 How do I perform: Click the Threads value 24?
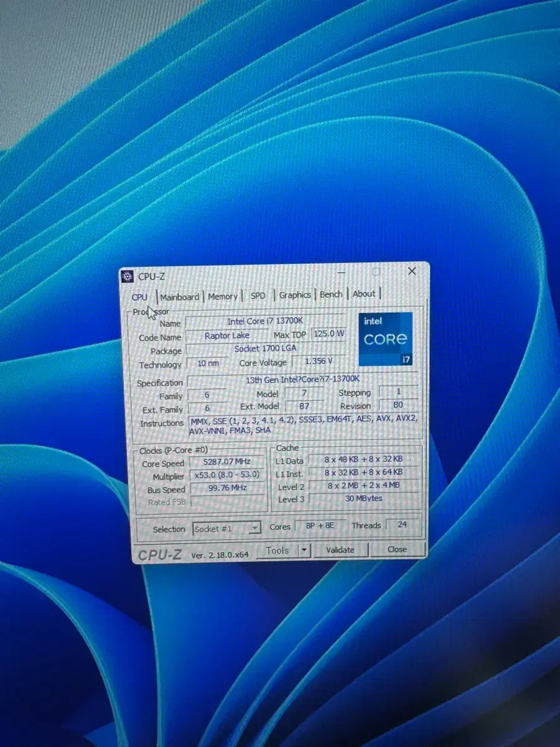click(402, 524)
